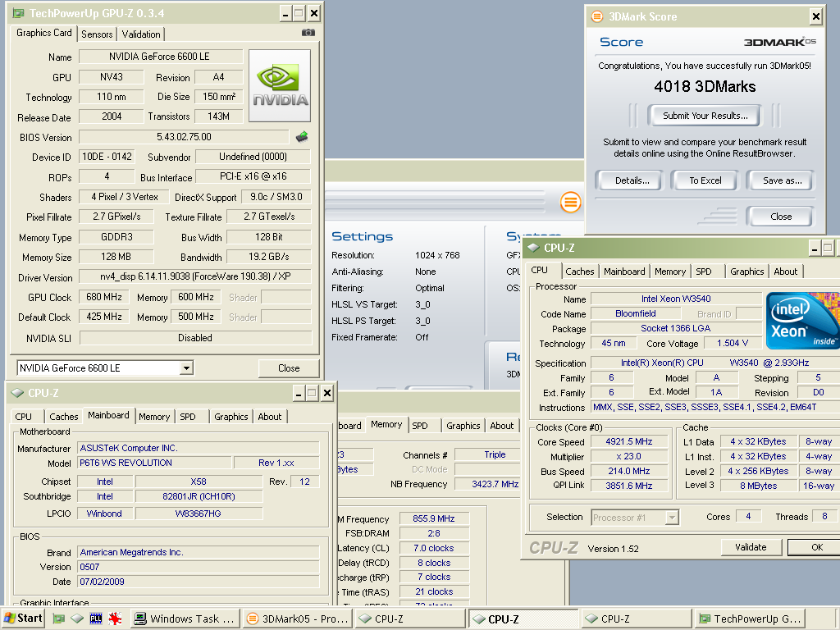The height and width of the screenshot is (630, 840).
Task: Open Mainboard tab in CPU-Z processor window
Action: [x=624, y=272]
